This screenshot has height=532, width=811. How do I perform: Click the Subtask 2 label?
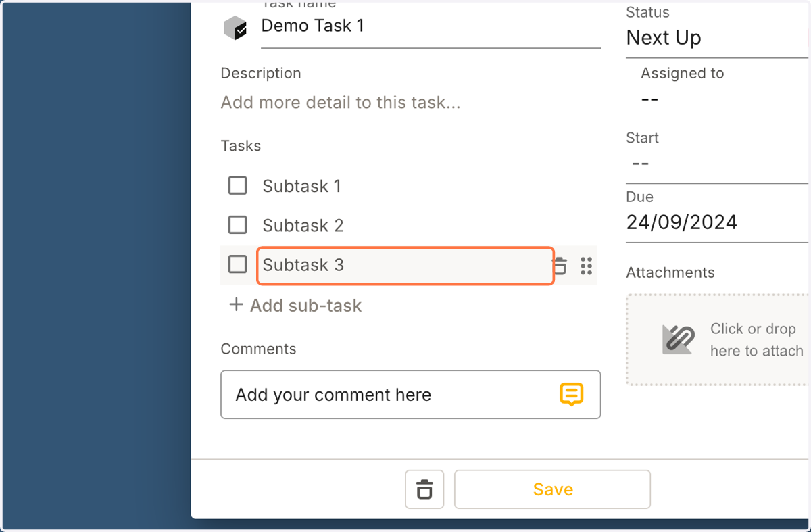click(x=303, y=225)
